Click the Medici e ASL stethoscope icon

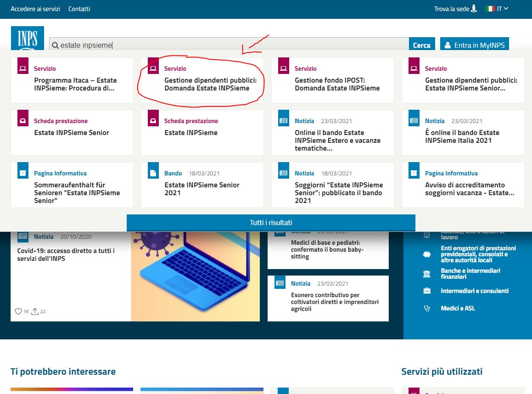[427, 309]
